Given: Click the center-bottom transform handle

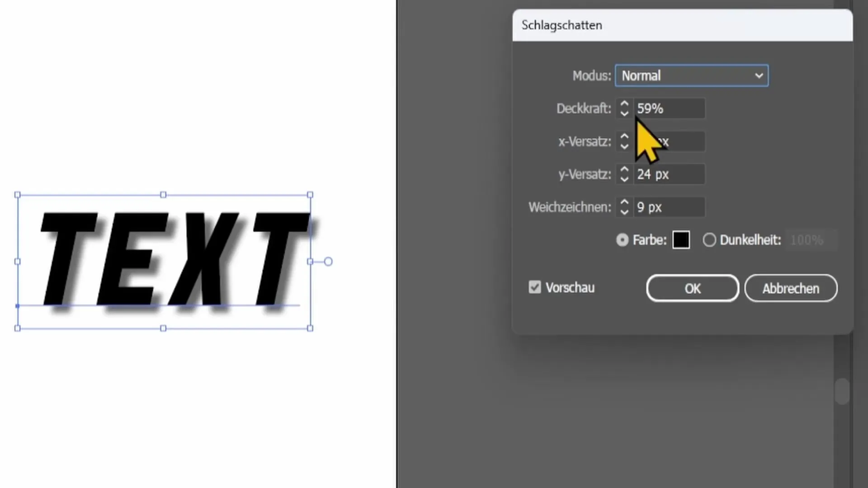Looking at the screenshot, I should tap(163, 328).
